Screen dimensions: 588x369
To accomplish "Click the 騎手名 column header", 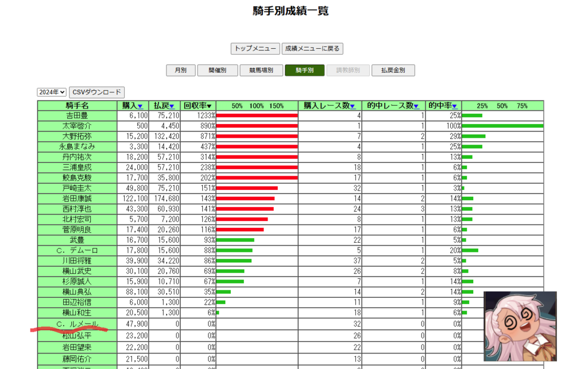I will click(x=77, y=106).
